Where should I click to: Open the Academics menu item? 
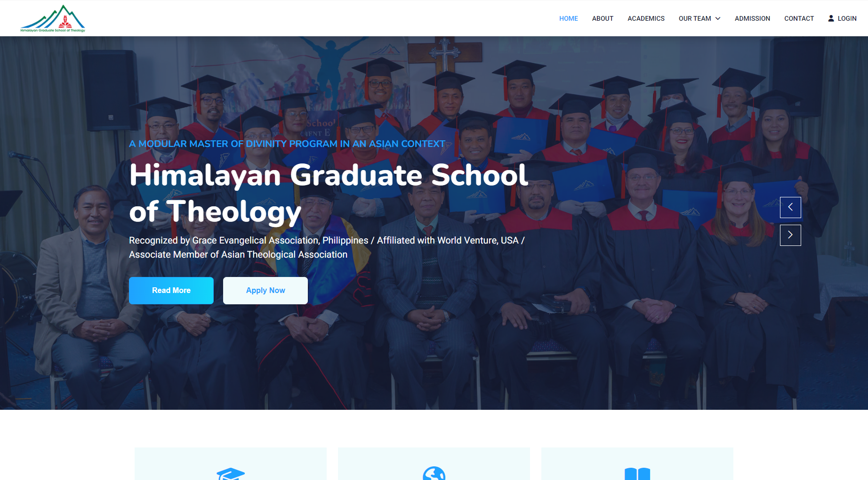(646, 18)
